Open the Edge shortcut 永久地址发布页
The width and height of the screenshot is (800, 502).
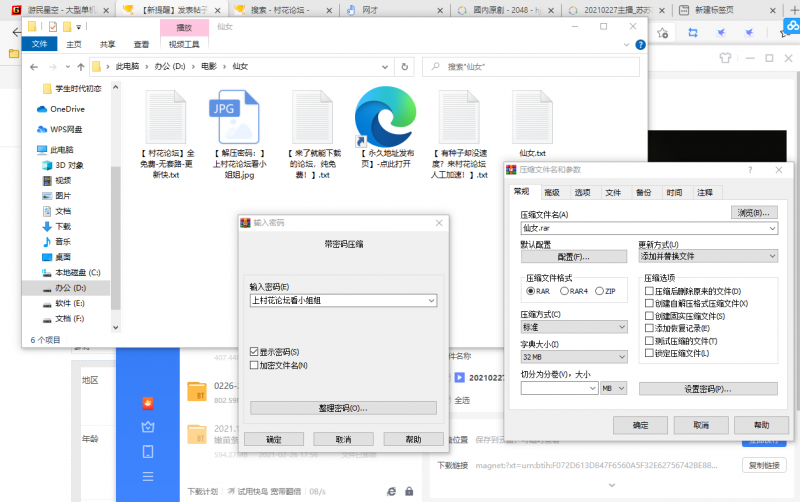coord(385,115)
